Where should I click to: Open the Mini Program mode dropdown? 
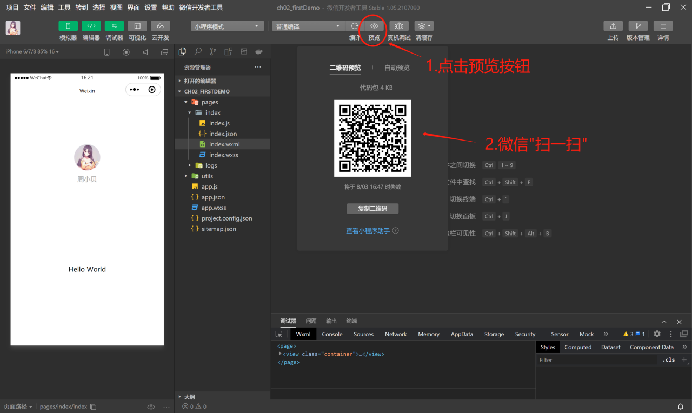coord(227,26)
